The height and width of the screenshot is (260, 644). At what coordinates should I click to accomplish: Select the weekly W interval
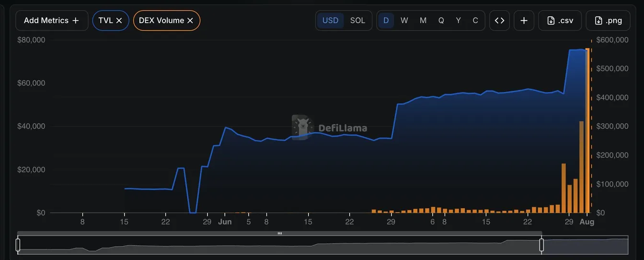click(x=404, y=21)
